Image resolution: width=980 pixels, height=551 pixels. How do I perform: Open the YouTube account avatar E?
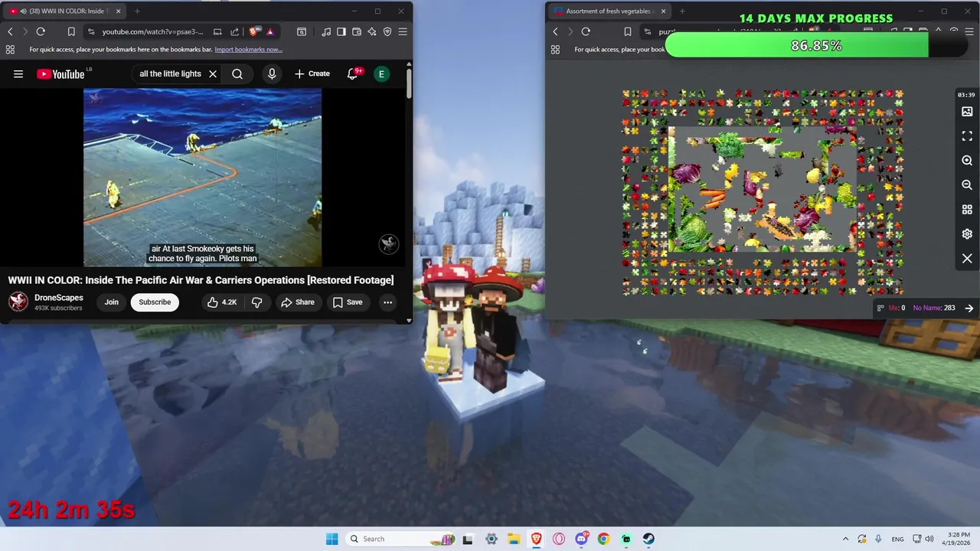(x=381, y=74)
